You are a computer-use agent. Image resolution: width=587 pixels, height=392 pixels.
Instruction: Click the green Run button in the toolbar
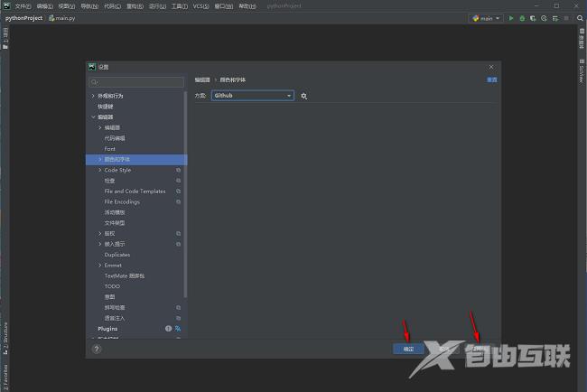pyautogui.click(x=511, y=17)
